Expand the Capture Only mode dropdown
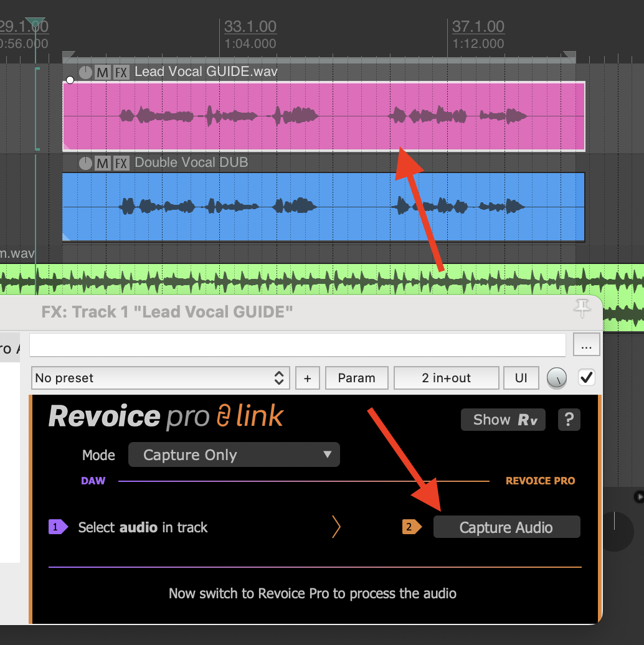Image resolution: width=644 pixels, height=645 pixels. pos(234,454)
